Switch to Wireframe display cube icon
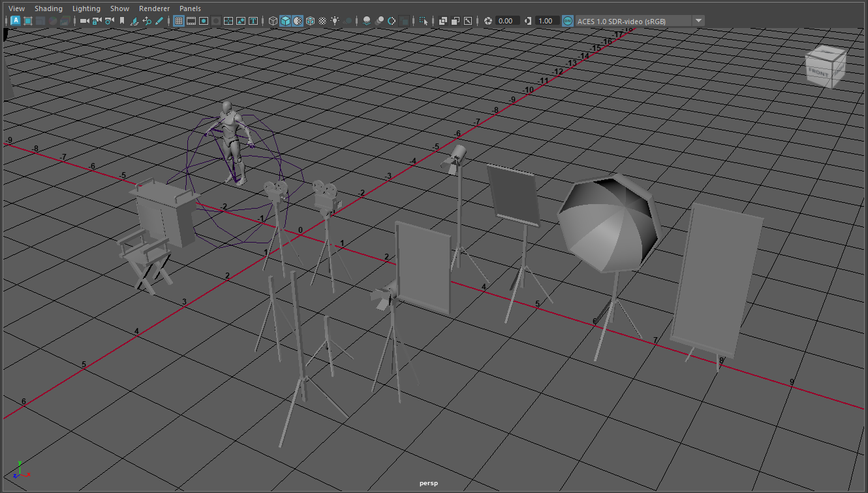 tap(273, 21)
